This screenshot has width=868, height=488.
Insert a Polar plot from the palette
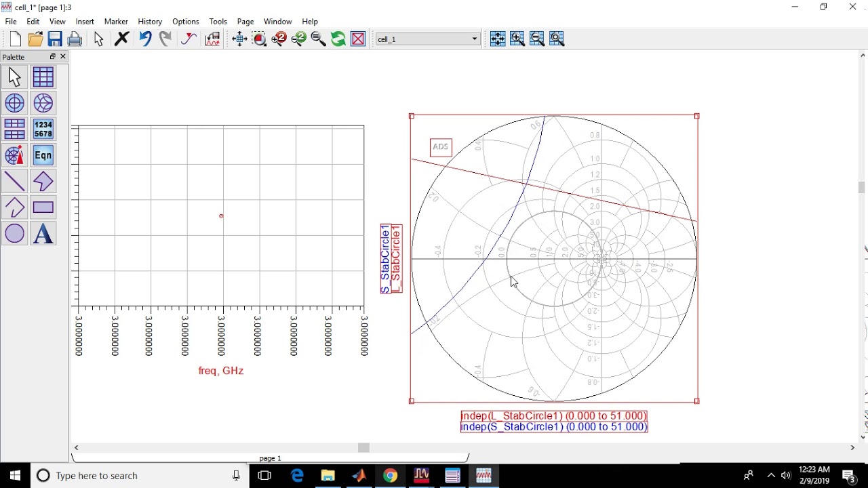(x=14, y=103)
